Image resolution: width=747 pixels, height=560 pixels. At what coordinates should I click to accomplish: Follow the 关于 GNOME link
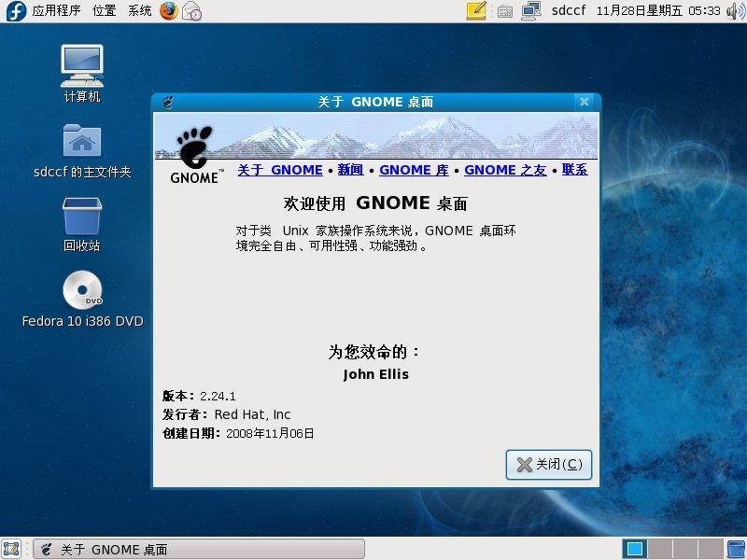point(280,170)
